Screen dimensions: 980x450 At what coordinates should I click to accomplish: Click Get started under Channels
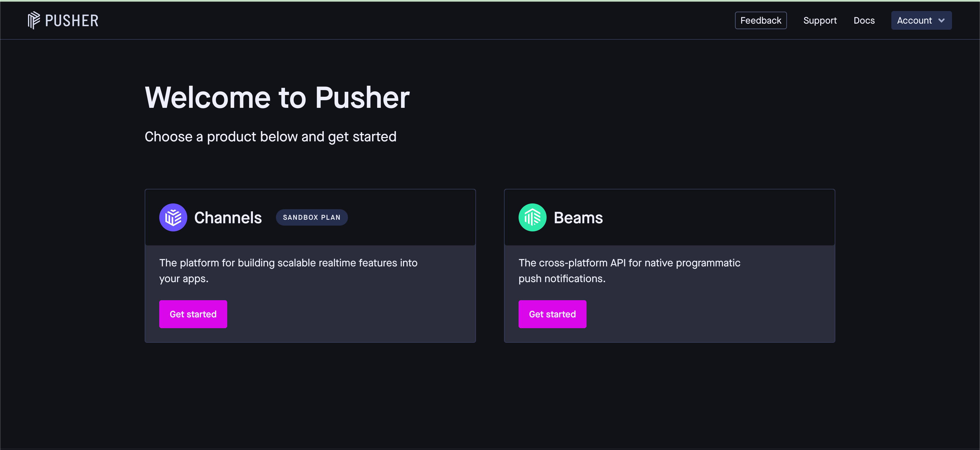193,314
